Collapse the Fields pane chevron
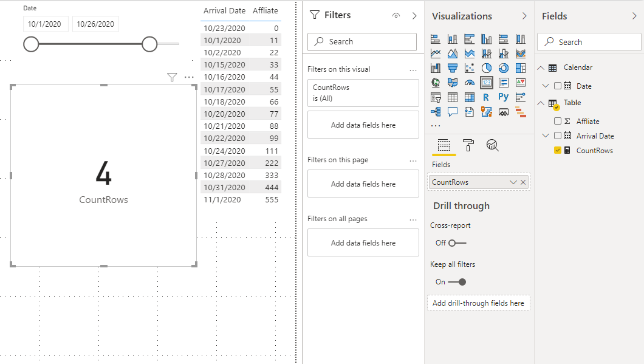Screen dimensions: 644x364 tap(634, 16)
